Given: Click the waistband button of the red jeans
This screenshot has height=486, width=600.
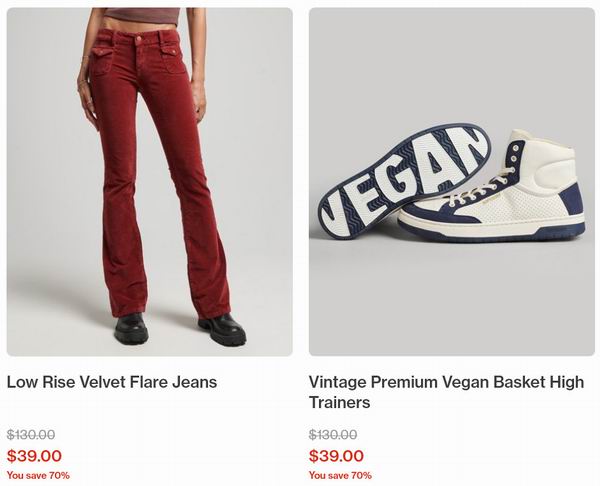Looking at the screenshot, I should [x=138, y=39].
